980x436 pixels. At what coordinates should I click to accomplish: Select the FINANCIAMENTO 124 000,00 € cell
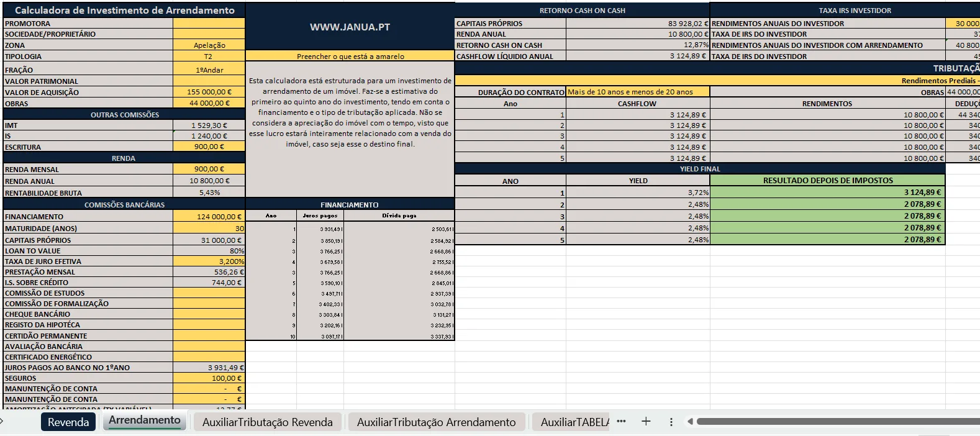(209, 217)
